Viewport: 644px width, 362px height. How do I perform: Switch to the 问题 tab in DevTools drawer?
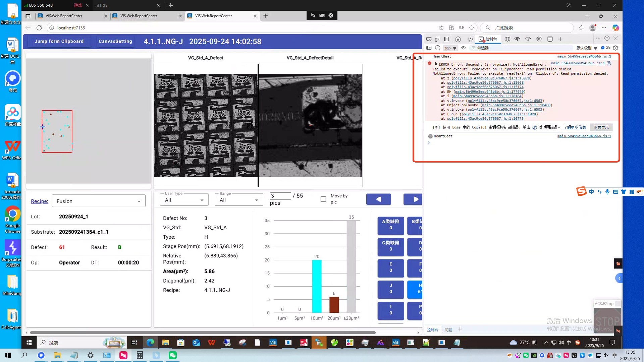pyautogui.click(x=448, y=330)
